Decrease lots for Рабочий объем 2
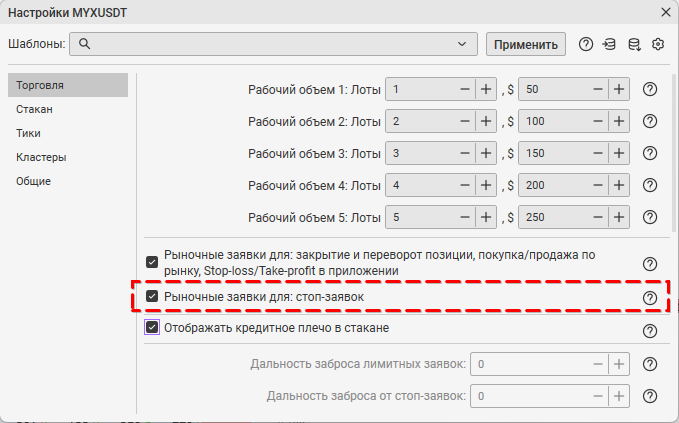Viewport: 679px width, 423px height. tap(465, 122)
